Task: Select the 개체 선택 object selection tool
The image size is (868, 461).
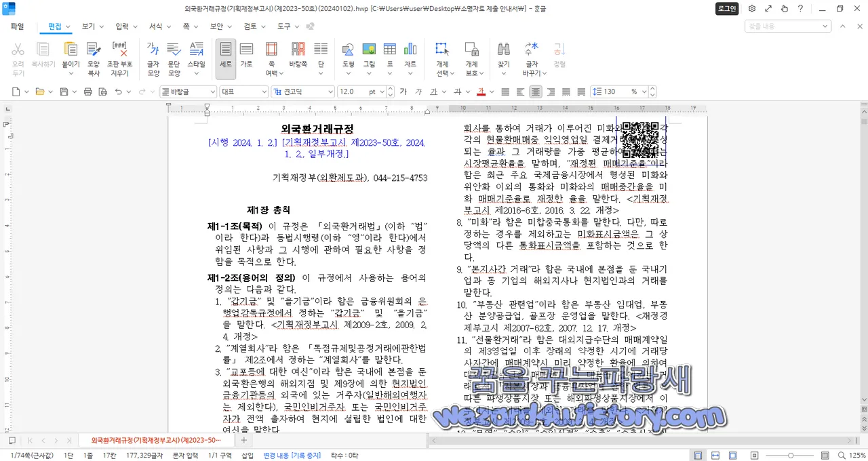Action: [443, 54]
